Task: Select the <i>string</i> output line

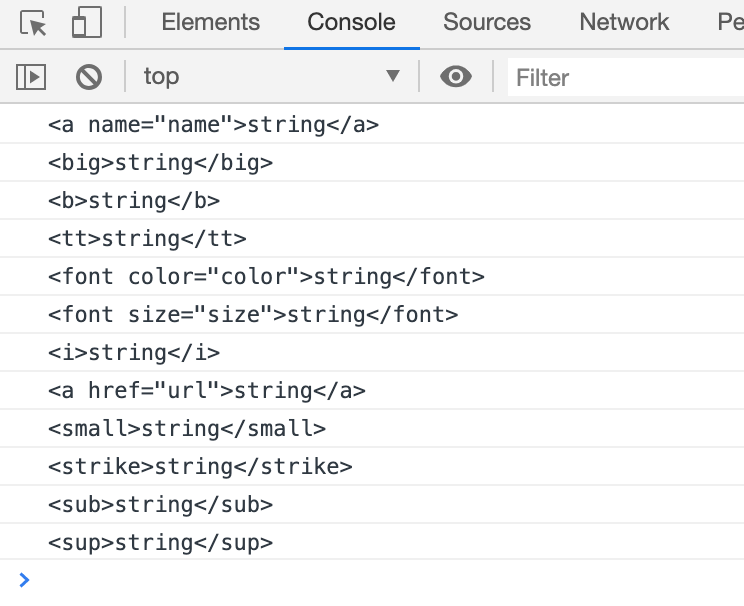Action: click(x=372, y=353)
